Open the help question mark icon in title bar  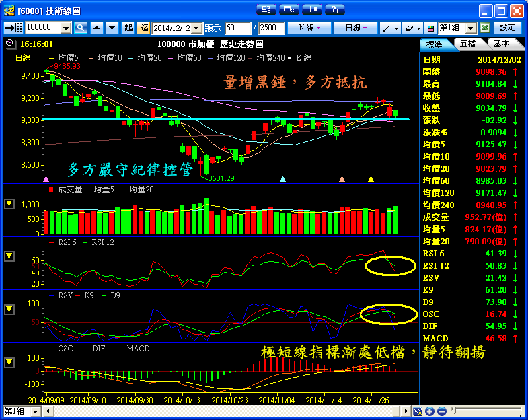334,9
